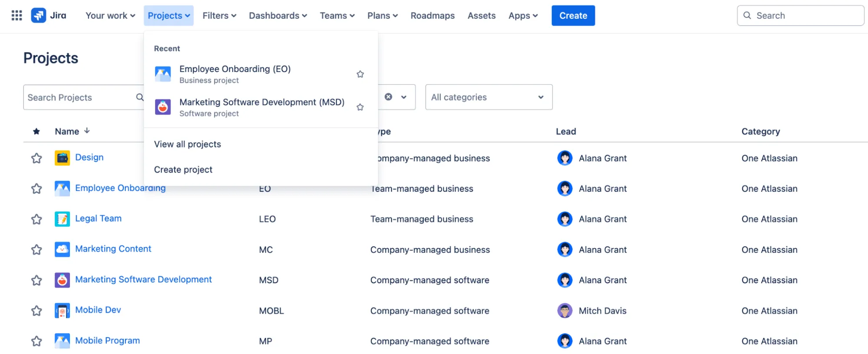Open the app switcher grid icon
The width and height of the screenshot is (868, 354).
17,16
